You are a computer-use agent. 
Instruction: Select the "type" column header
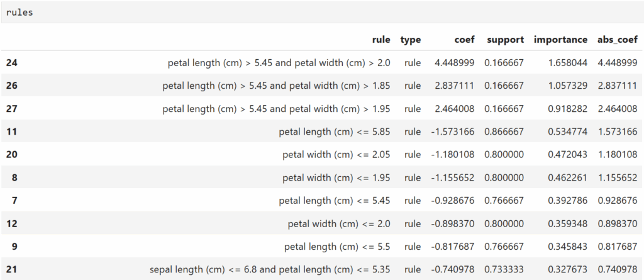click(411, 40)
